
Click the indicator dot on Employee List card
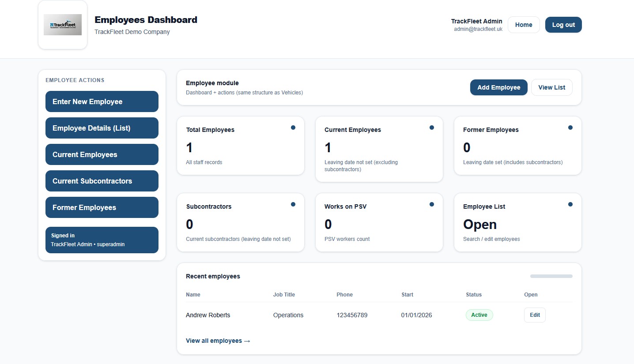tap(570, 204)
